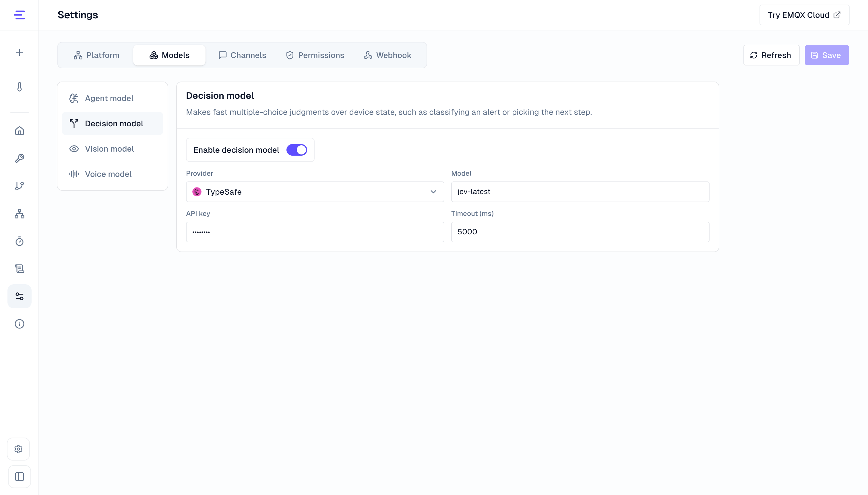Viewport: 868px width, 495px height.
Task: Switch to the Channels tab
Action: coord(242,55)
